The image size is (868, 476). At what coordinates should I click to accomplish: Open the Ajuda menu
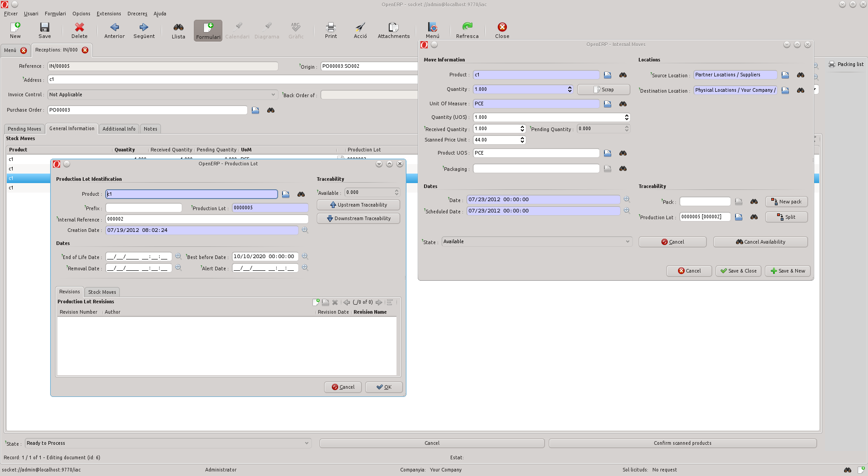click(x=160, y=14)
